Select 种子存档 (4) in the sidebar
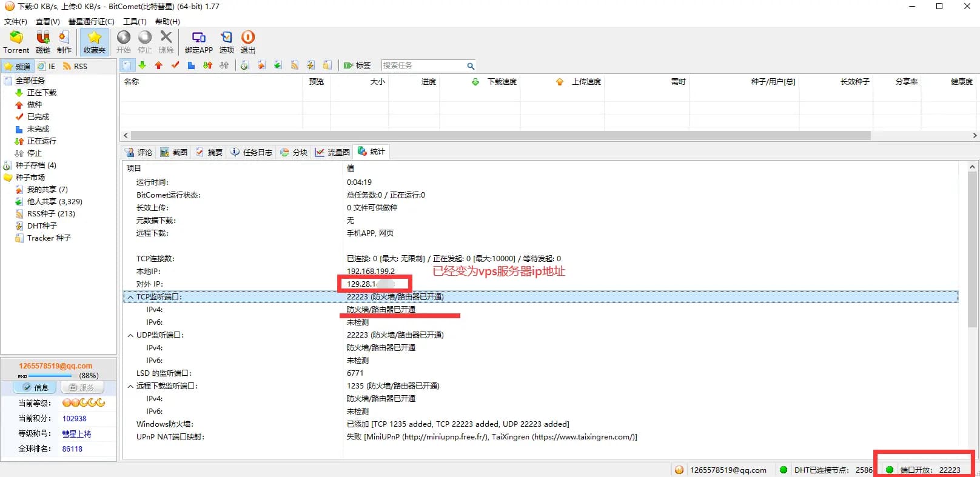This screenshot has height=477, width=980. point(36,165)
